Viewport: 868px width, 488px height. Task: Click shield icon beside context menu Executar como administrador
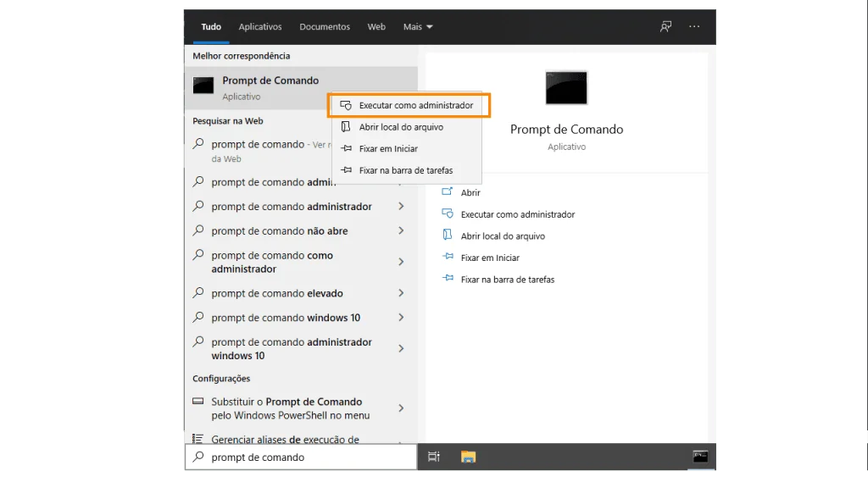click(x=346, y=105)
